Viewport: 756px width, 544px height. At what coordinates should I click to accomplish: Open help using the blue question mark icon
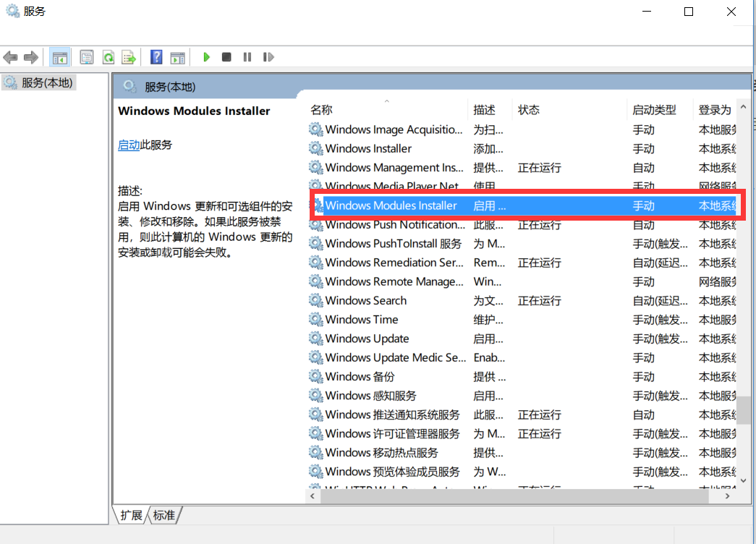[x=156, y=57]
